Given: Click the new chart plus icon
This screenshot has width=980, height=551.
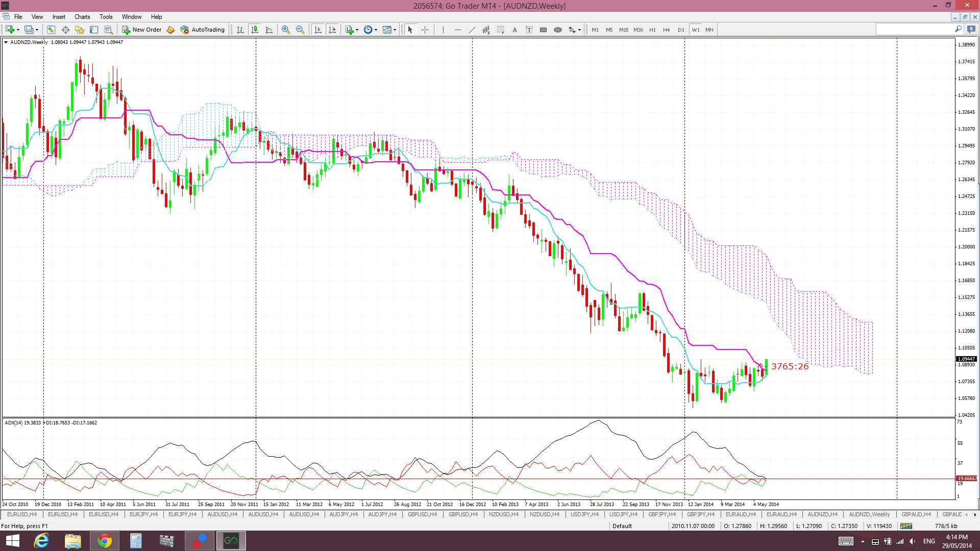Looking at the screenshot, I should 10,30.
